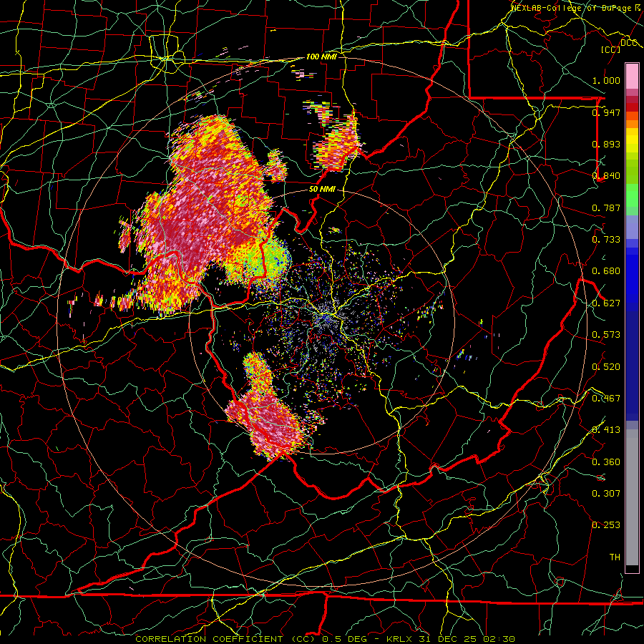Click the 0.787 scale value
Screen dimensions: 644x644
coord(606,208)
